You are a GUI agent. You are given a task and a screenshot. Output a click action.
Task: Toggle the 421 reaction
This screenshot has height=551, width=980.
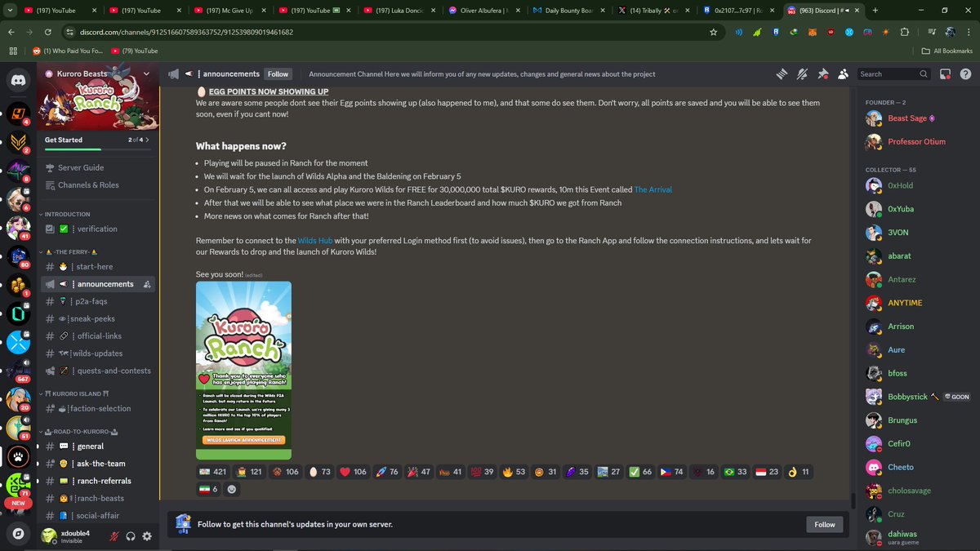(213, 472)
